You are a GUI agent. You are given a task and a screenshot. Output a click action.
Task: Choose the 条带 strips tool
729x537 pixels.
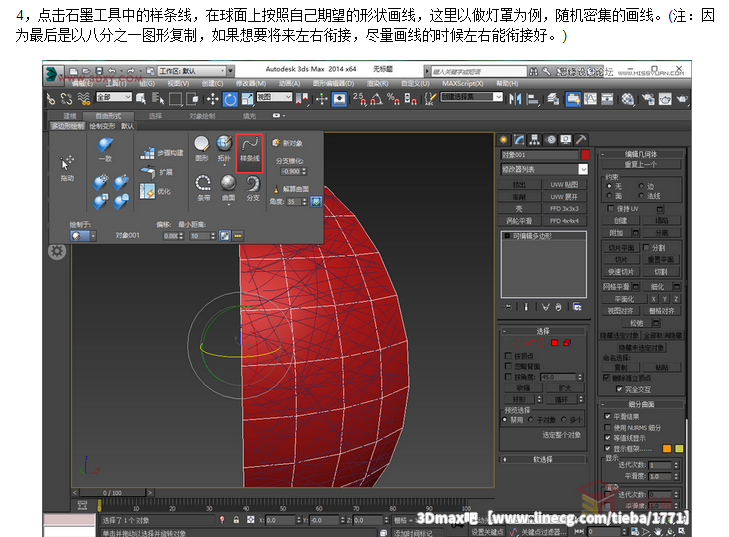click(x=203, y=187)
